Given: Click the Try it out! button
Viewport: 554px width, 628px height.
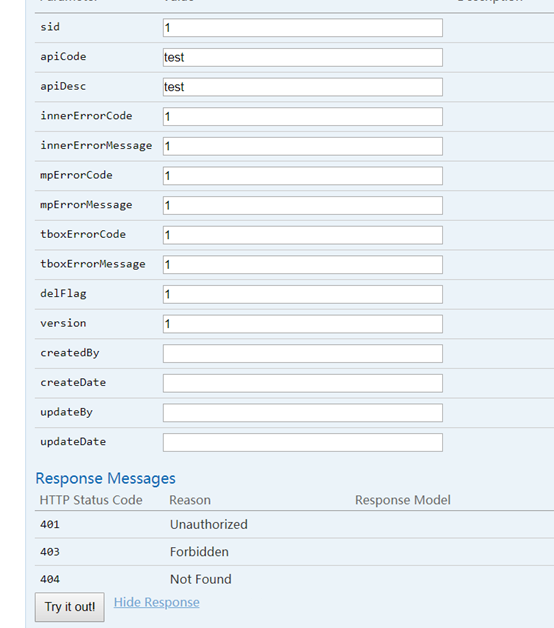Looking at the screenshot, I should pos(70,607).
